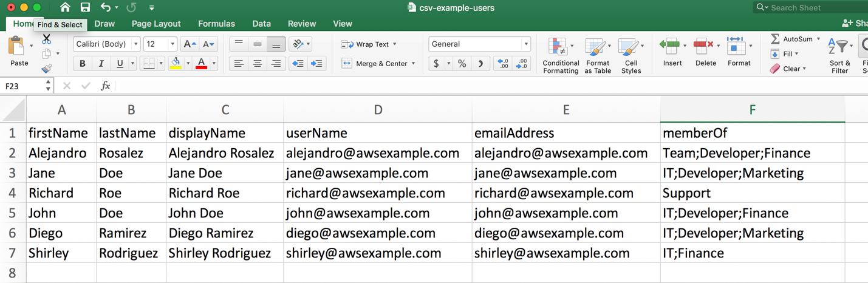Viewport: 868px width, 283px height.
Task: Select the cell containing 'Shirley Rodriguez'
Action: point(225,253)
